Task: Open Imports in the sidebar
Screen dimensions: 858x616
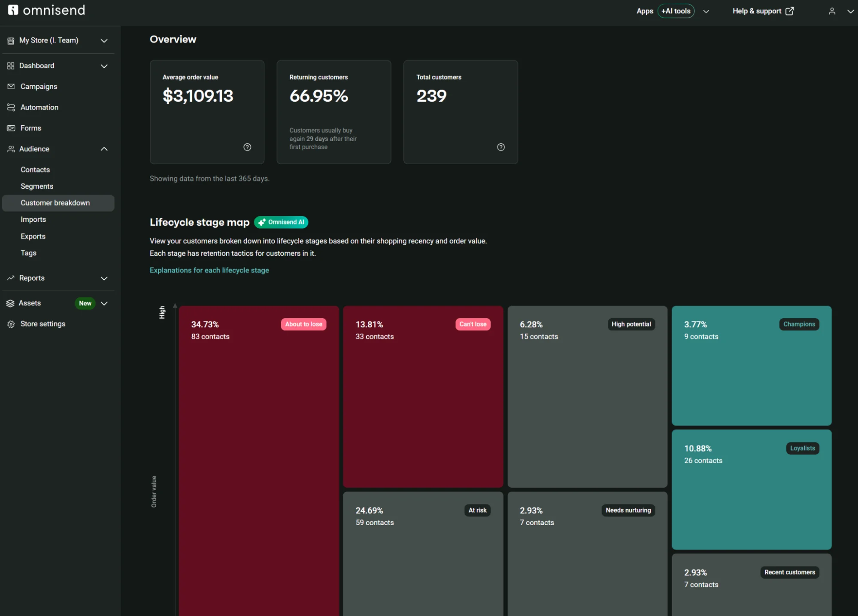Action: point(33,220)
